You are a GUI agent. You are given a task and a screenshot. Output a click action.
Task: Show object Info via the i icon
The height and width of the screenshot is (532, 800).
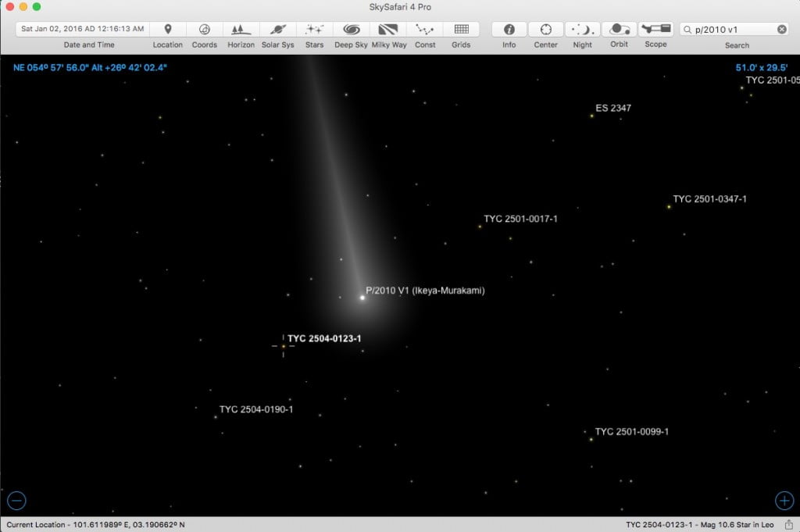(509, 29)
